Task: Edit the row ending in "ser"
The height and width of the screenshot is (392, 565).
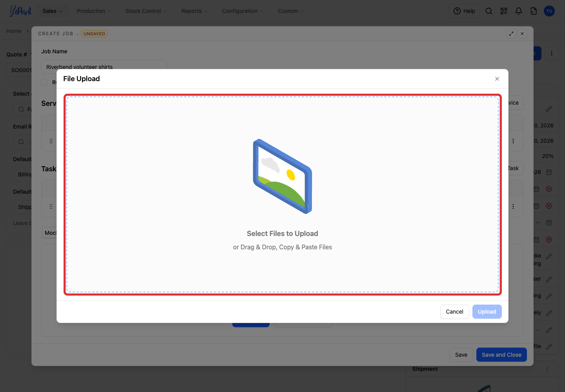Action: [x=549, y=279]
